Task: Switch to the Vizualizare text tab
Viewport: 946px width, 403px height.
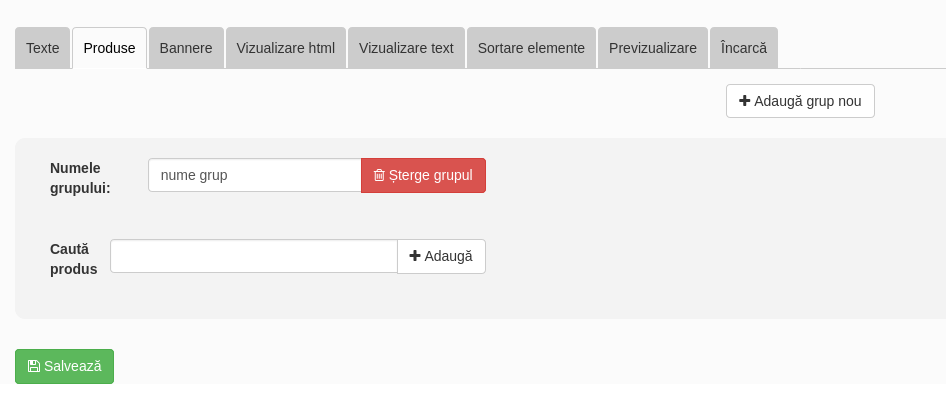Action: point(406,48)
